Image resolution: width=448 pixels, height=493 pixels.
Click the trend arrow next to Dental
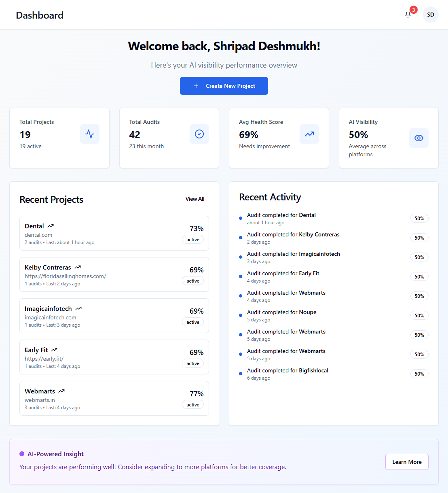tap(51, 226)
